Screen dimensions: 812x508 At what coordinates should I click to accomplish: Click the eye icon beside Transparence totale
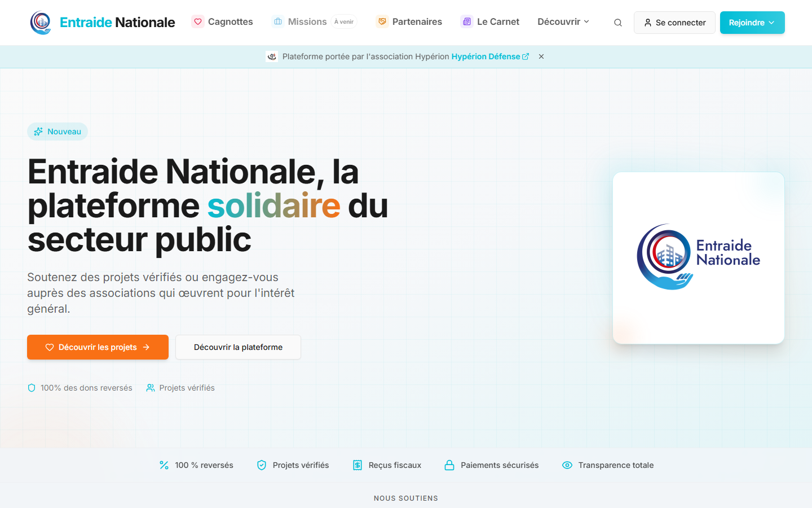point(567,465)
